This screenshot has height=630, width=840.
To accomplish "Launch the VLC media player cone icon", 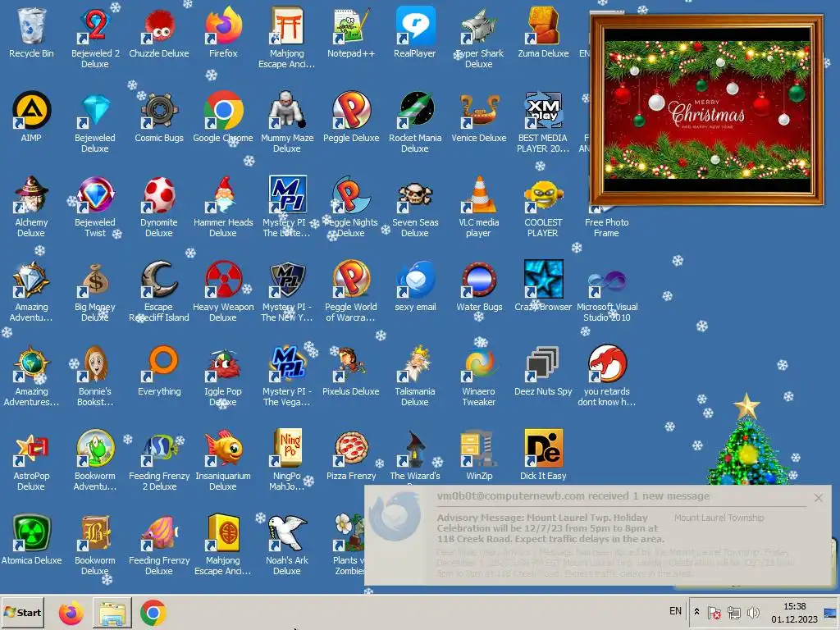I will tap(479, 194).
